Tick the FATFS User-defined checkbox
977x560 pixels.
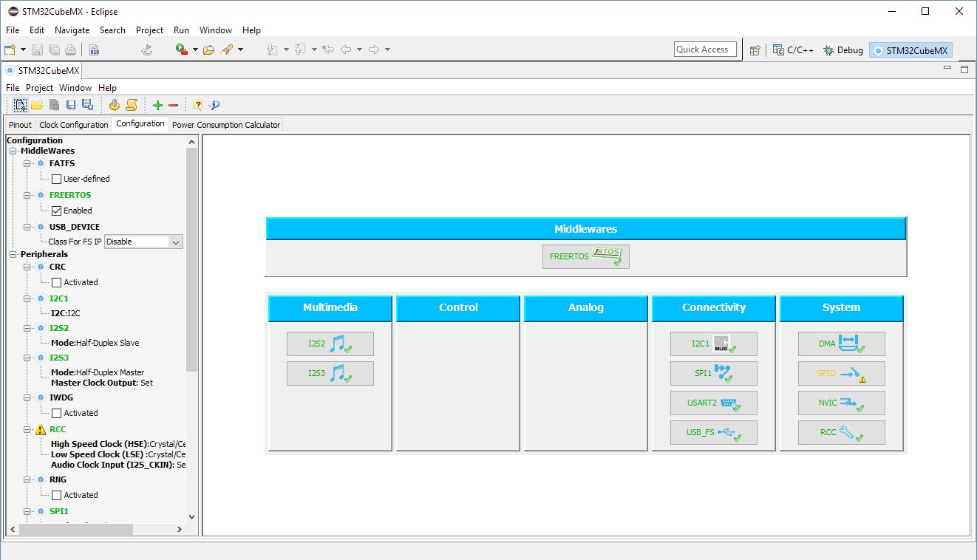click(x=56, y=179)
